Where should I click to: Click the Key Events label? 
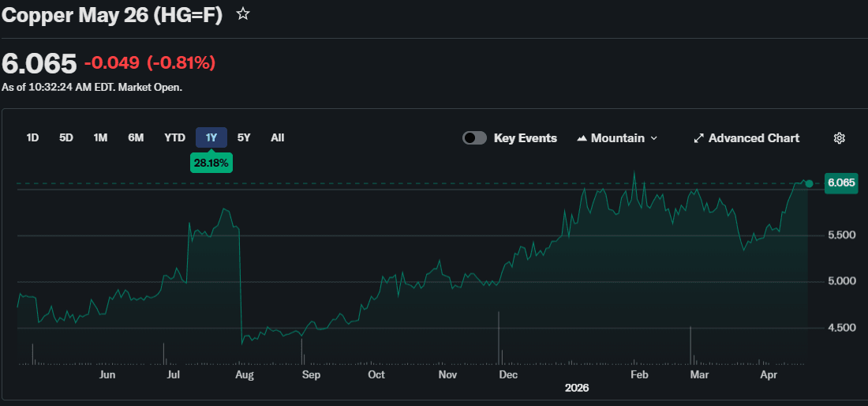pyautogui.click(x=525, y=138)
